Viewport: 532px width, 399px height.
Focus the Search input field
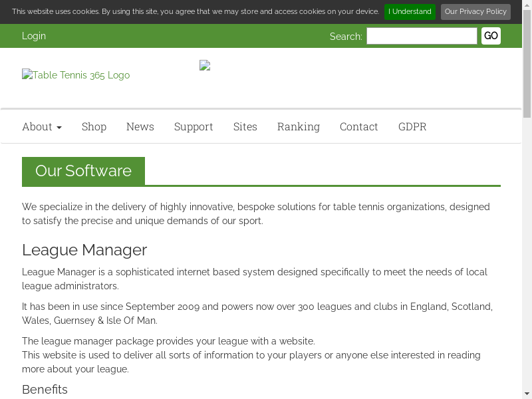(x=422, y=36)
